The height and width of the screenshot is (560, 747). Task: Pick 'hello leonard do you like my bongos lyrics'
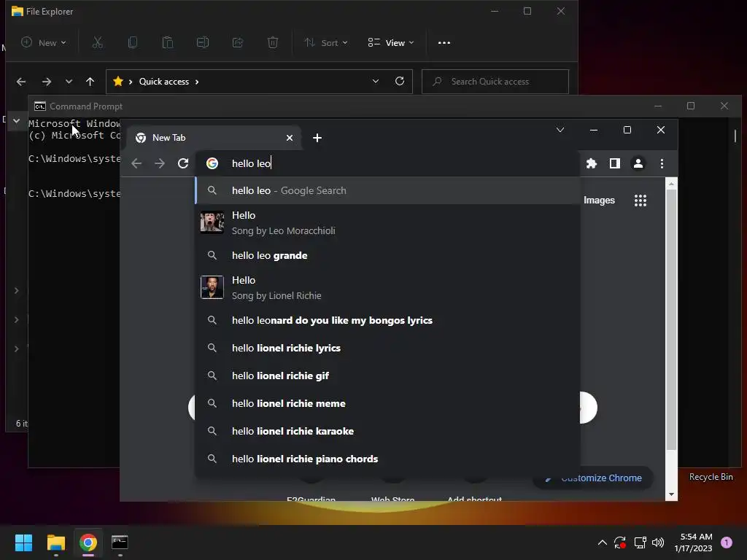click(388, 321)
